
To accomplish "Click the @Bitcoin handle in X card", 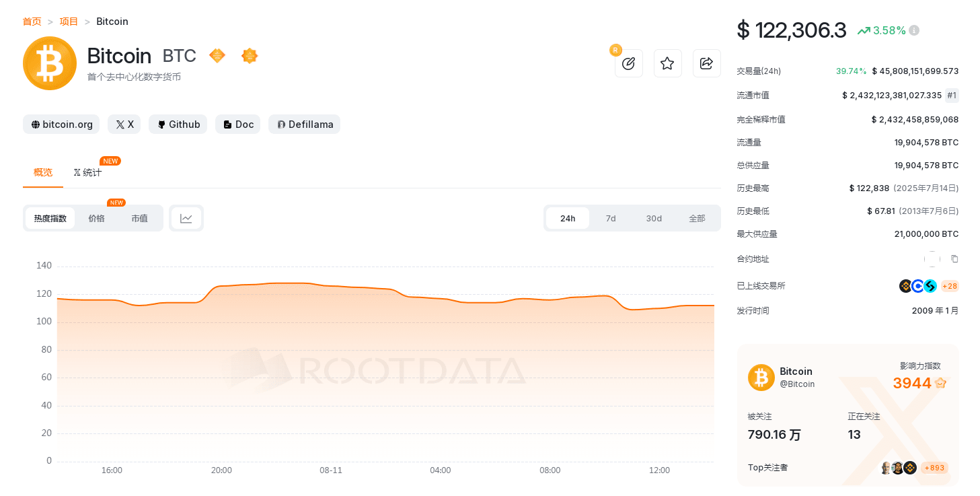I will (x=797, y=384).
